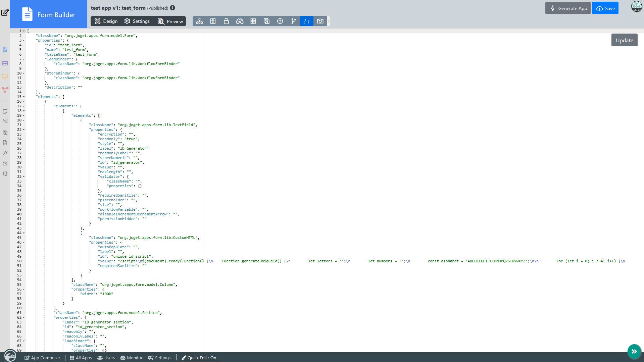Click the plug plugin sidebar icon
Viewport: 644px width, 362px height.
(5, 153)
